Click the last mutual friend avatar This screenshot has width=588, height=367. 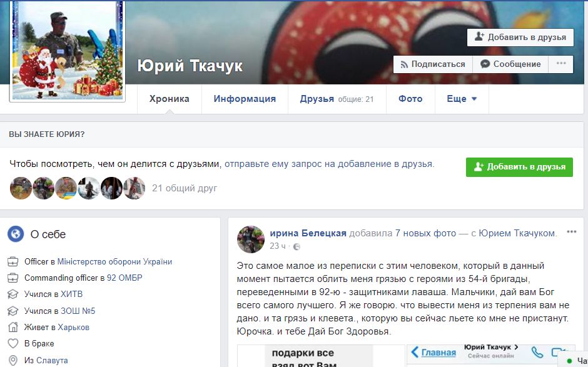coord(134,188)
